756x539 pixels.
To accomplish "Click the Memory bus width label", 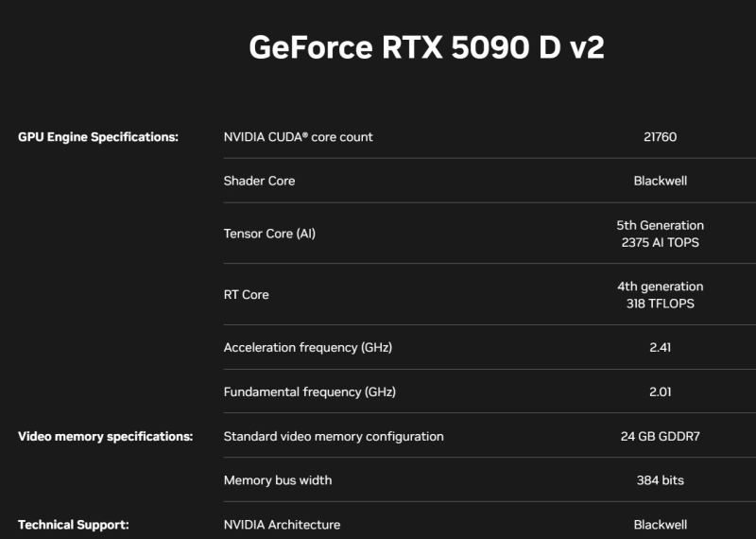I will pyautogui.click(x=278, y=480).
